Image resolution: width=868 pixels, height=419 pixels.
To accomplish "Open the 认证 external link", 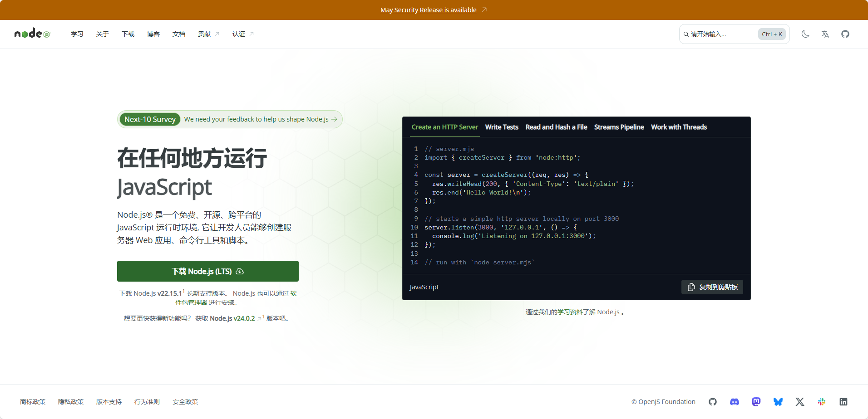I will pos(243,34).
